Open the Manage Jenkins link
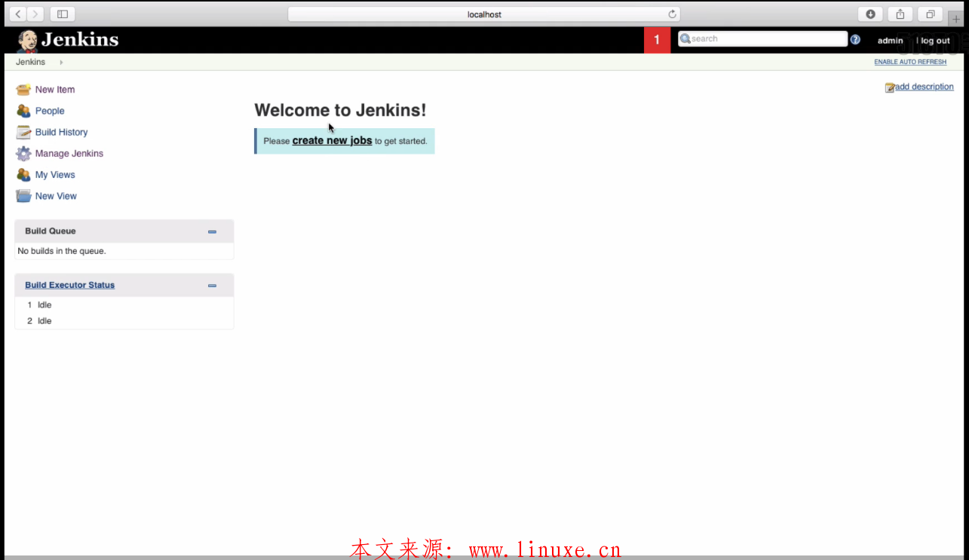 click(x=69, y=153)
